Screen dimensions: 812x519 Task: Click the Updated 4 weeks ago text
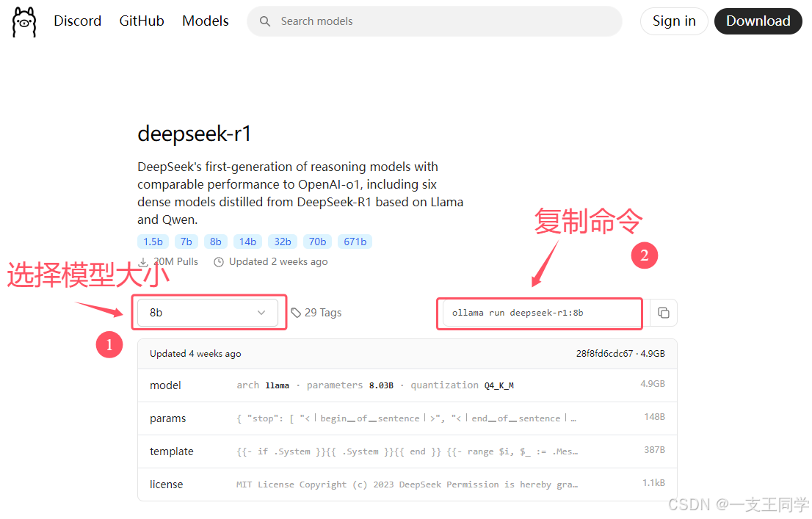[x=195, y=354]
